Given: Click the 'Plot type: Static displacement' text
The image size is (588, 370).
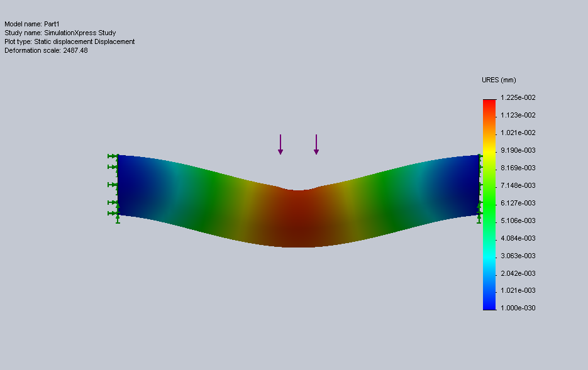Looking at the screenshot, I should (x=70, y=41).
